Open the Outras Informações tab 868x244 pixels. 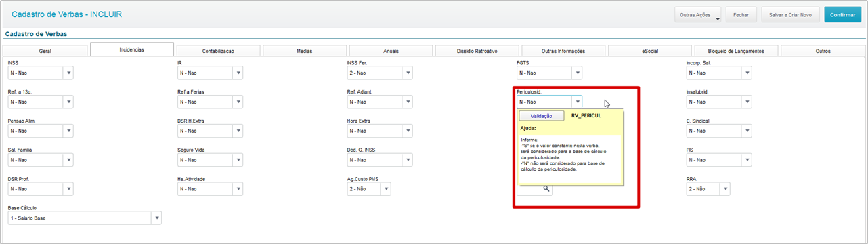[x=563, y=51]
